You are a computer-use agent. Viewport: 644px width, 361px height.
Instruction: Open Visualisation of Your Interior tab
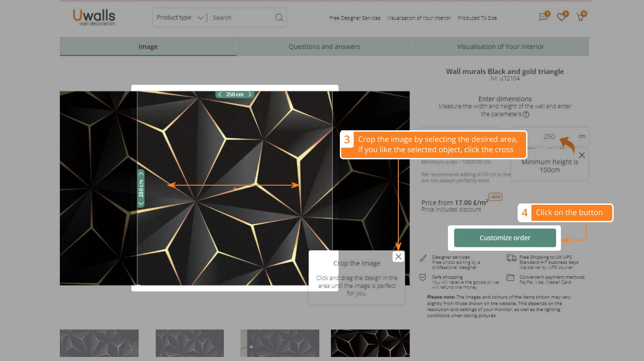coord(500,46)
